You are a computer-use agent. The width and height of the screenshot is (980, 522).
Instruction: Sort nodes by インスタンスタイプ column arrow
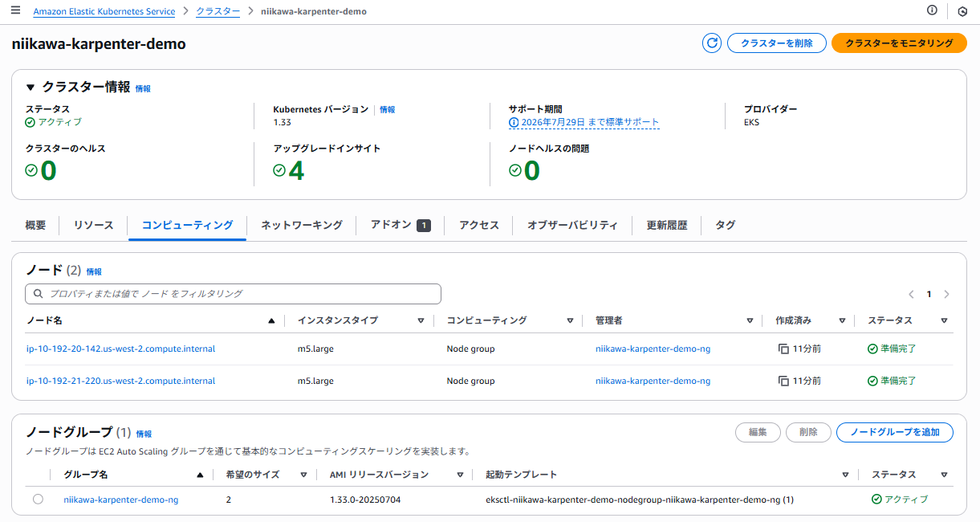pyautogui.click(x=421, y=320)
